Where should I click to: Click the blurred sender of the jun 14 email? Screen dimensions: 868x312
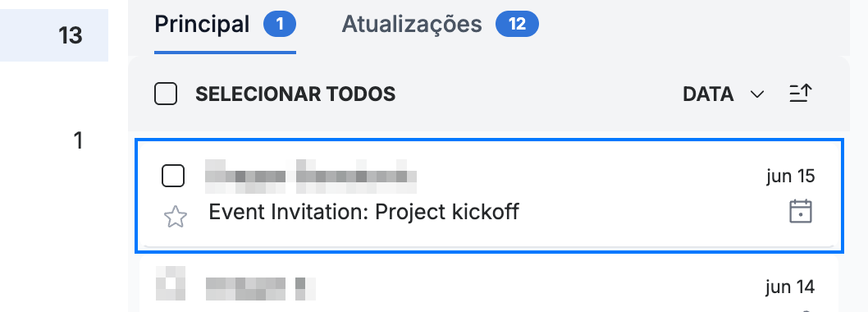pos(261,287)
